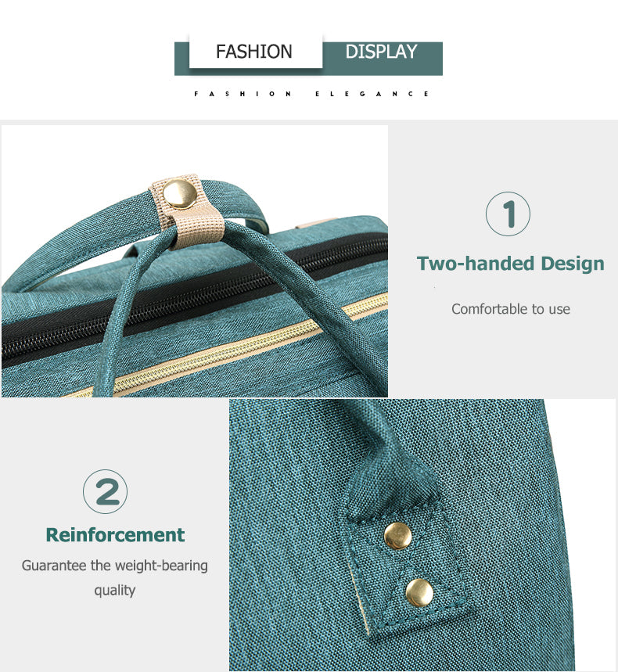Click the beige handle wrap strap
Viewport: 618px width, 672px height.
[187, 212]
